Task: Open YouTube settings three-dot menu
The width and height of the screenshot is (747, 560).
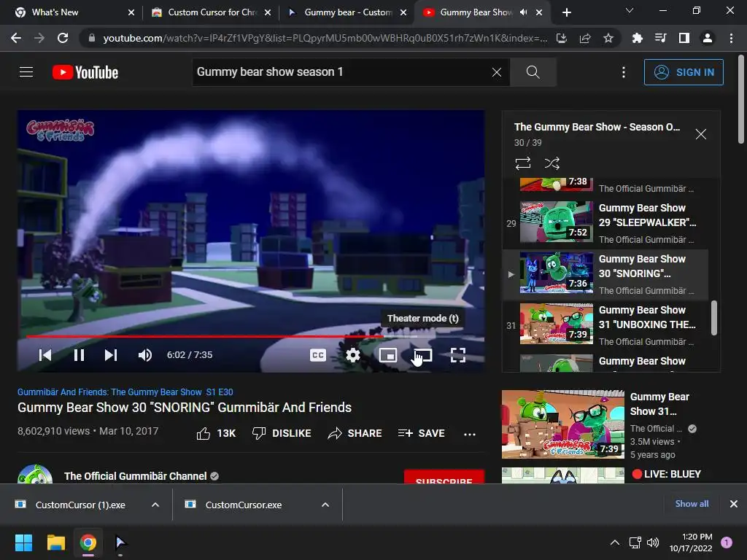Action: [624, 72]
